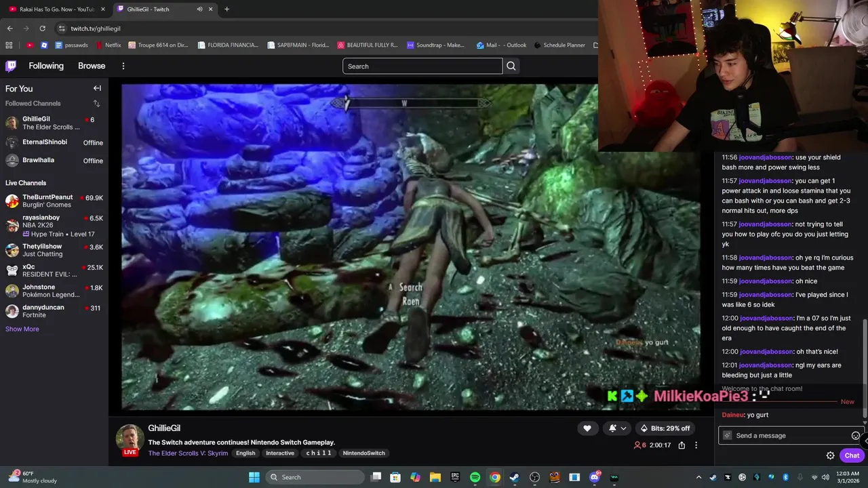Launch Epic Games from the taskbar
Screen dimensions: 868x488
pyautogui.click(x=455, y=477)
